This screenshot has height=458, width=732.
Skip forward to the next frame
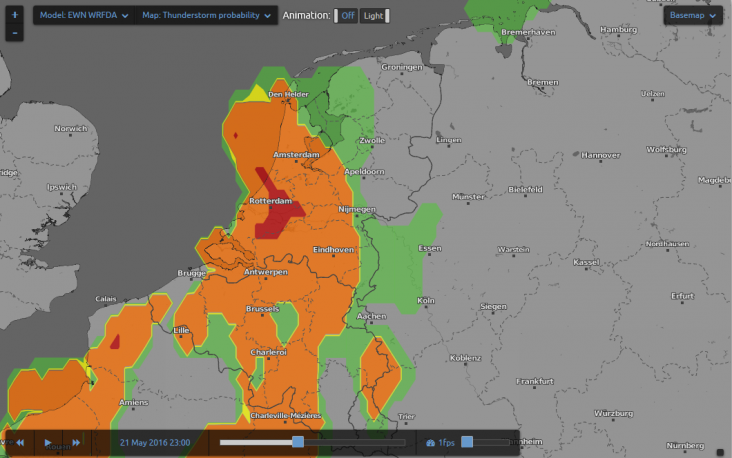pos(76,442)
